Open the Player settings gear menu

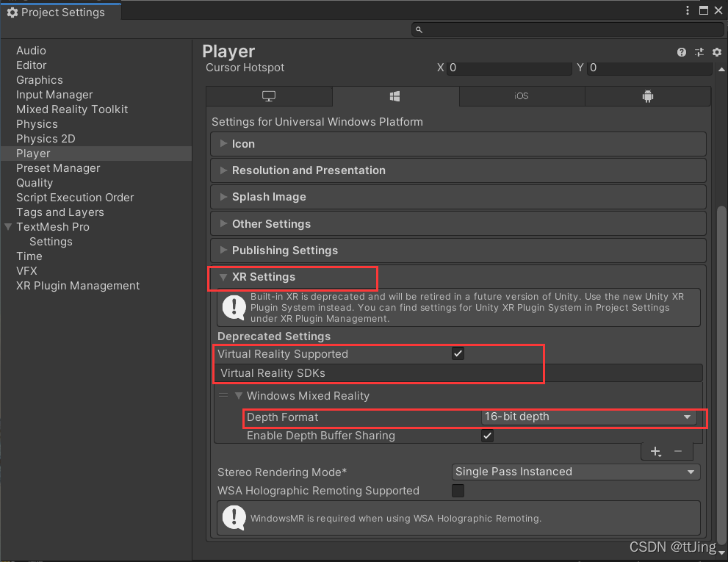point(716,52)
